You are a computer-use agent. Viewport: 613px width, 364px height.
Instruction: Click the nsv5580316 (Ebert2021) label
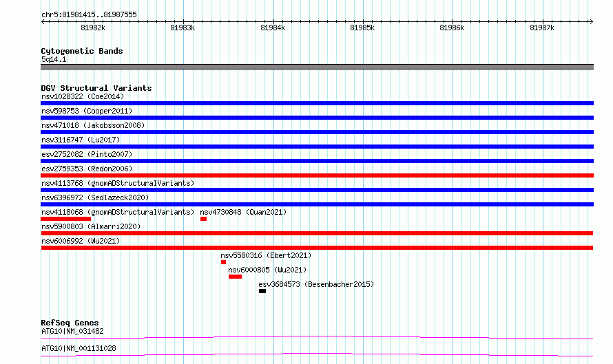(266, 255)
